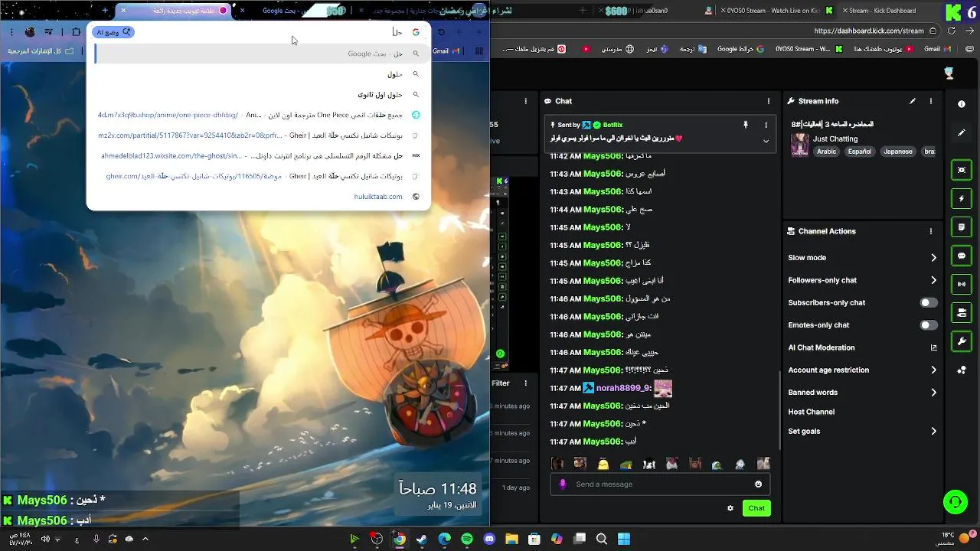
Task: Click the AI mode button in address dropdown
Action: coord(114,32)
